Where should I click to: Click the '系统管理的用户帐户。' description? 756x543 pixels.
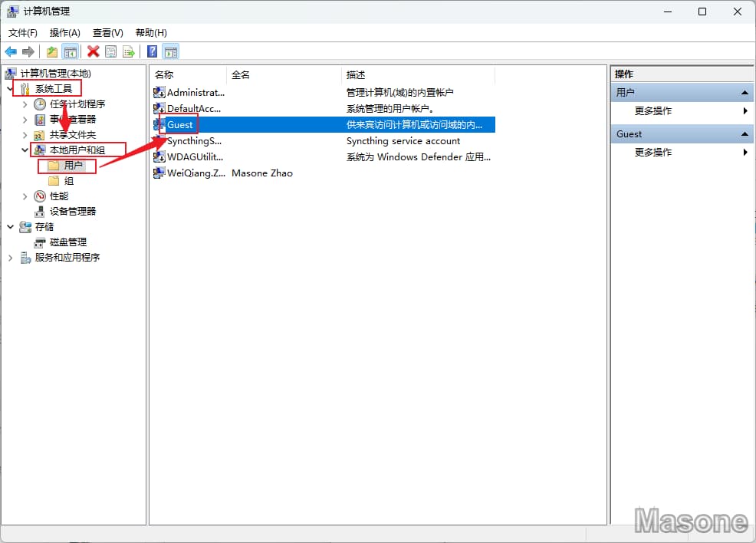(x=390, y=108)
